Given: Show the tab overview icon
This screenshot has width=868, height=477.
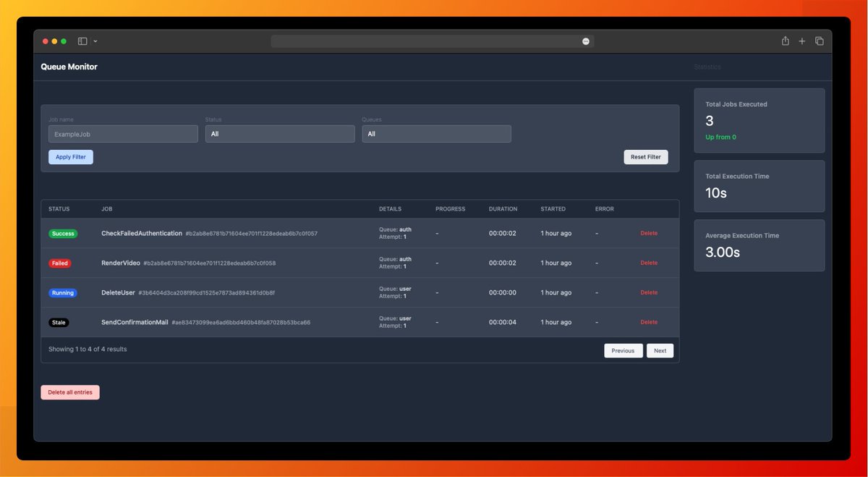Looking at the screenshot, I should [x=820, y=41].
